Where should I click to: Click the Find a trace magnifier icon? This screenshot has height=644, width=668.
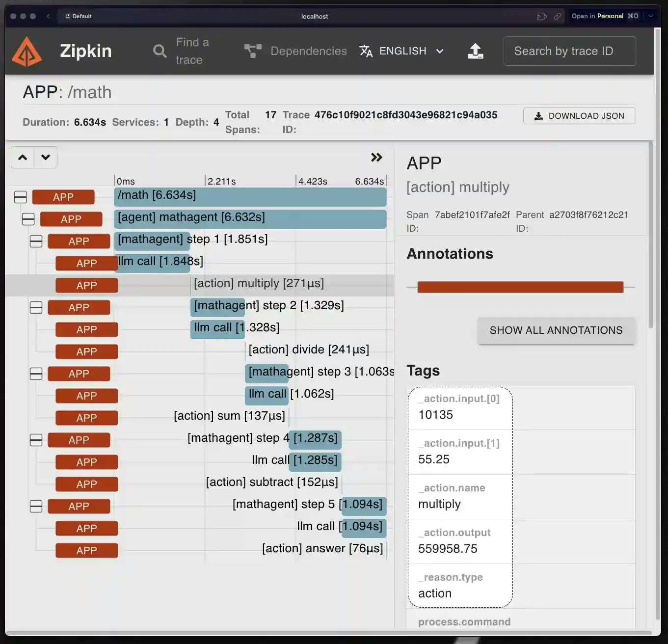[x=160, y=51]
